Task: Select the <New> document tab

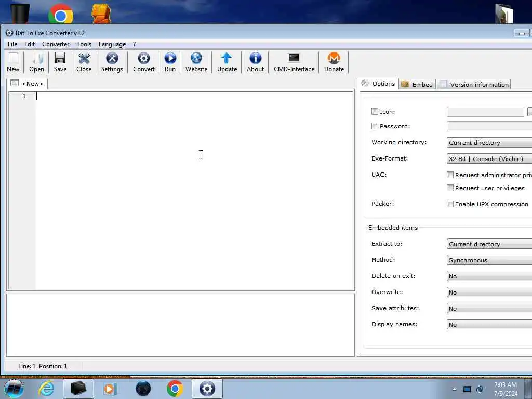Action: coord(27,84)
